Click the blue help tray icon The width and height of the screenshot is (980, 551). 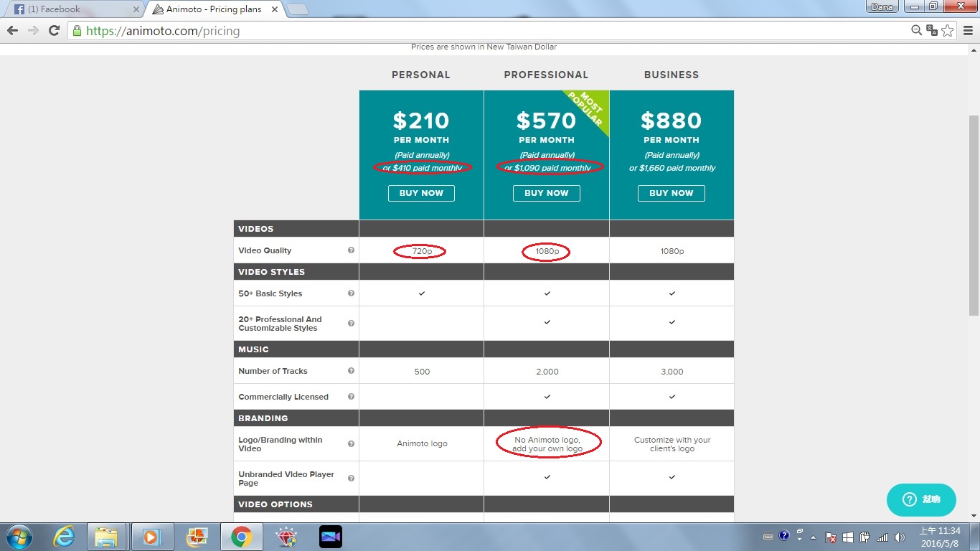point(784,536)
